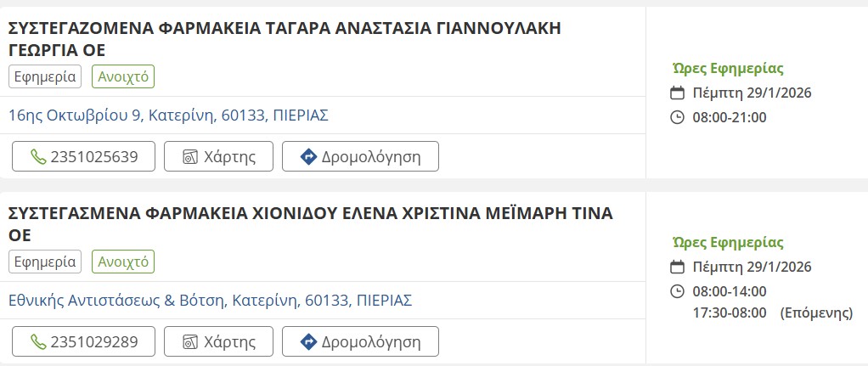This screenshot has height=366, width=868.
Task: Select the ΧΙΟΝΙΔΟΥ ΕΛΕΝΑ ΧΡΙΣΤΙΝΑ pharmacy title
Action: (x=310, y=223)
